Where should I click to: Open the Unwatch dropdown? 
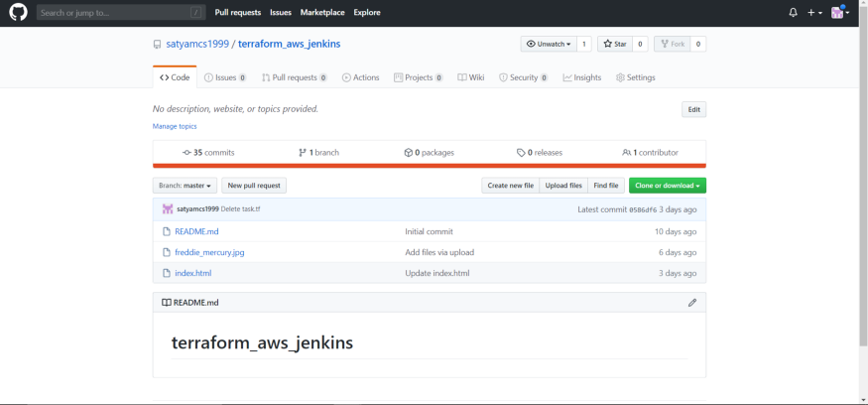(549, 44)
